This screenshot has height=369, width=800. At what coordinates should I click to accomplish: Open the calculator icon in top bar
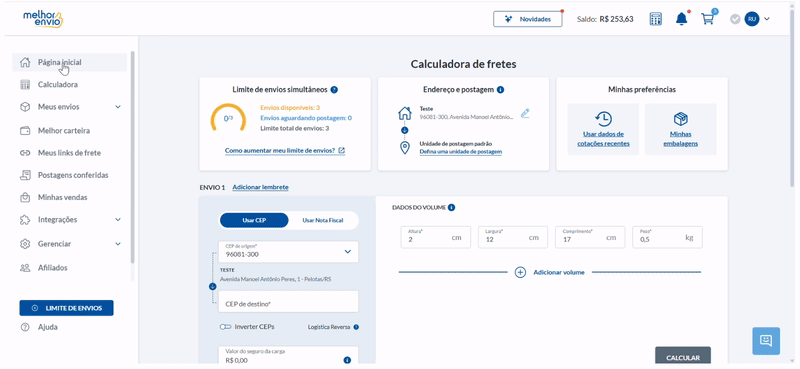[656, 19]
